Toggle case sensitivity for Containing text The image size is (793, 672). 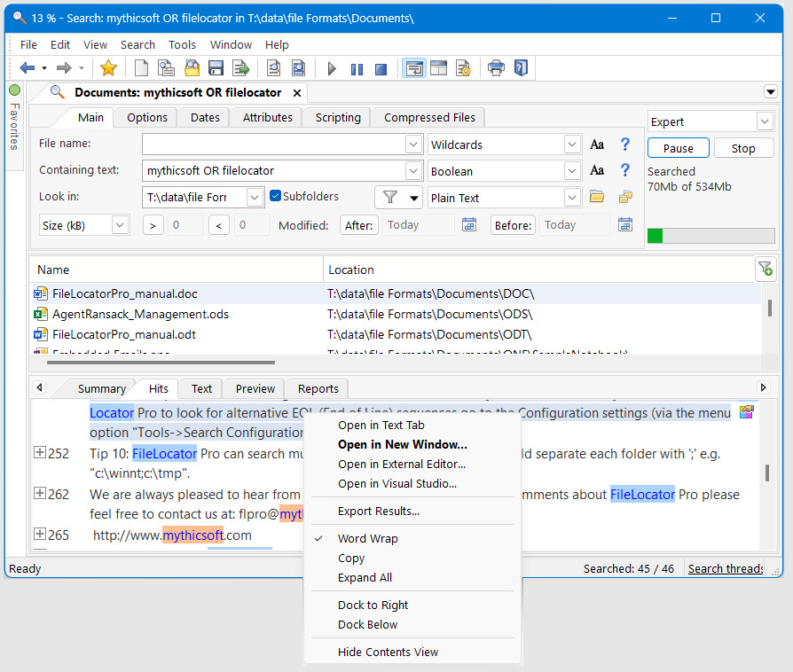597,170
